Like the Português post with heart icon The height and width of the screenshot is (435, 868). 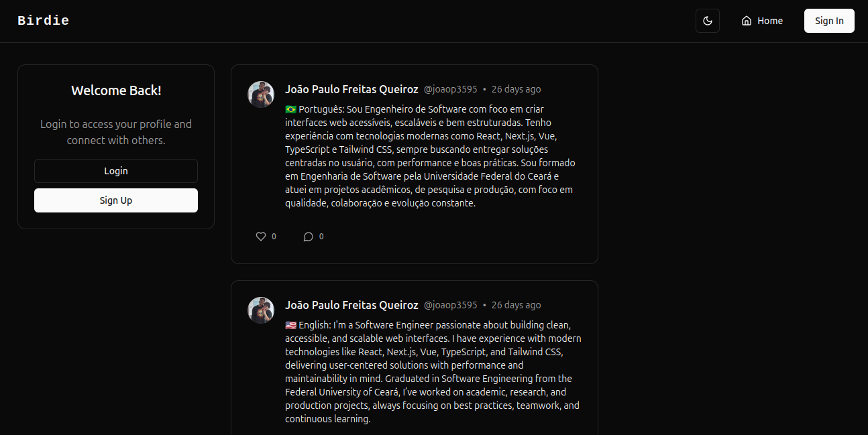point(261,237)
